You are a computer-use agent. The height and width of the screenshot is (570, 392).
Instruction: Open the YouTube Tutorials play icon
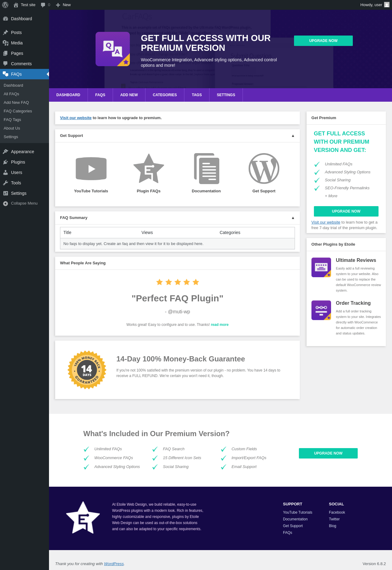91,169
